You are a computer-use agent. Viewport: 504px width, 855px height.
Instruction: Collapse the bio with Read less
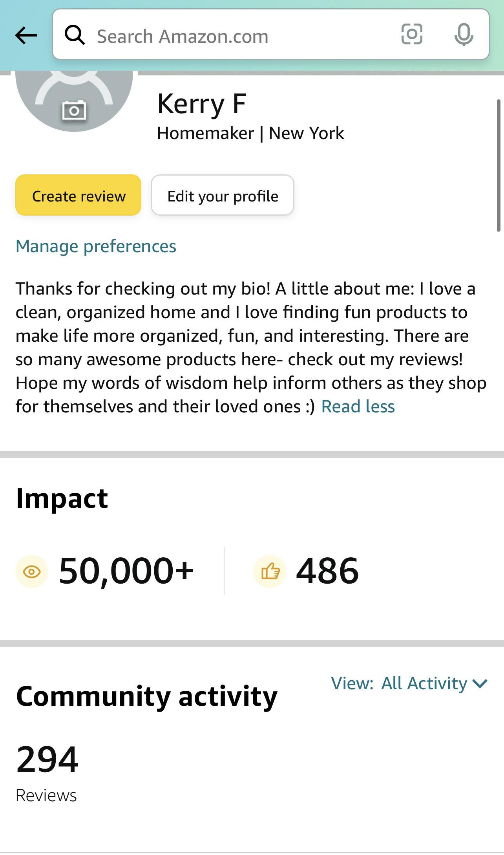358,406
